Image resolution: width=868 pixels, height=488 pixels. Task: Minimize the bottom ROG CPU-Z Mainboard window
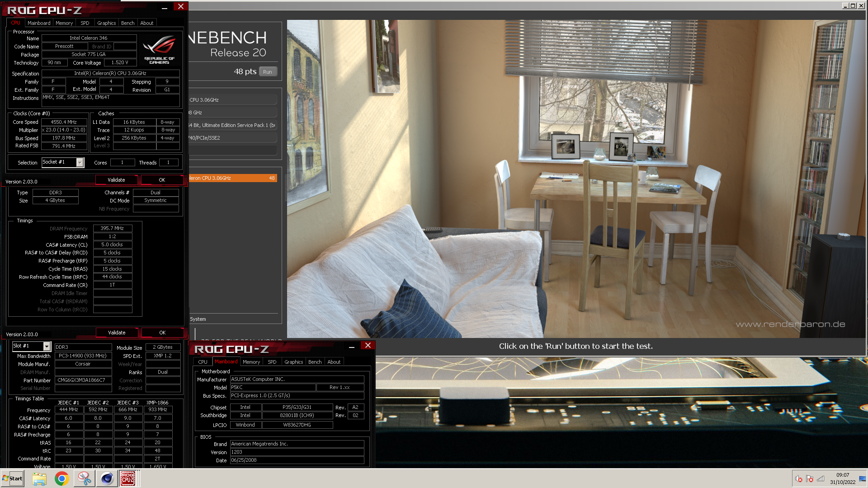352,347
